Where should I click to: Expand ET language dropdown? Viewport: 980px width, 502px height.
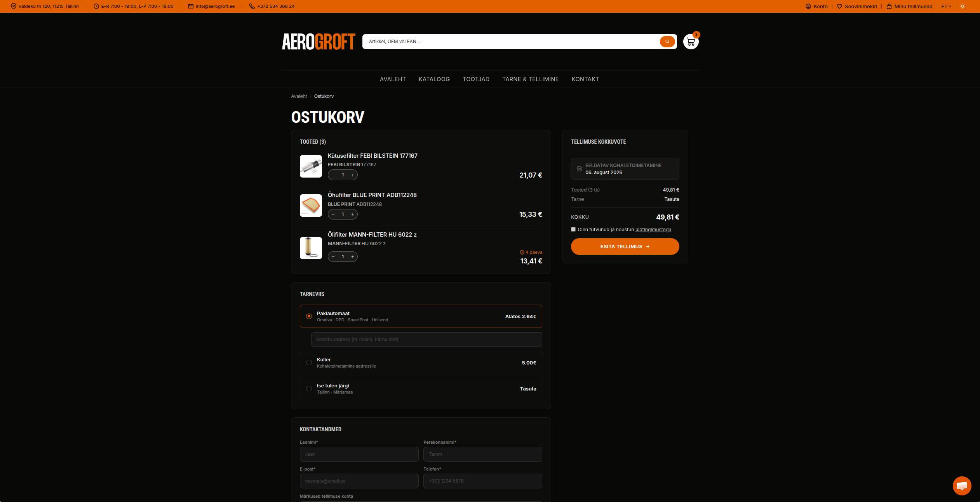[x=946, y=6]
